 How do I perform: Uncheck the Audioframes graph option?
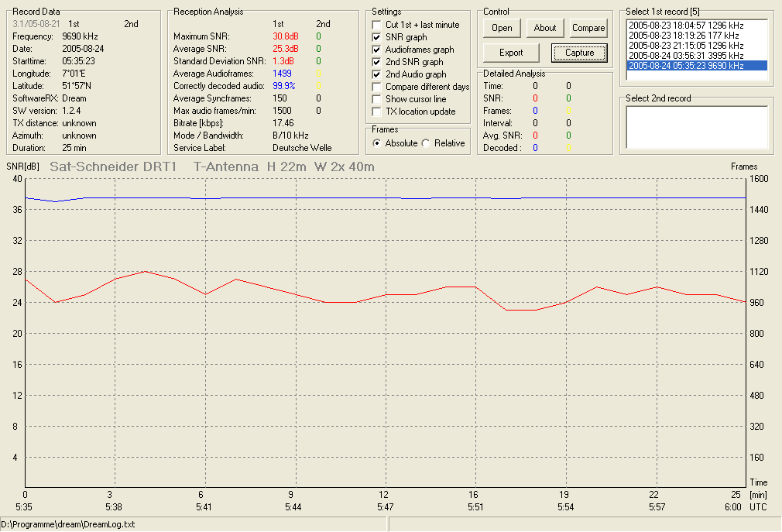(x=376, y=50)
